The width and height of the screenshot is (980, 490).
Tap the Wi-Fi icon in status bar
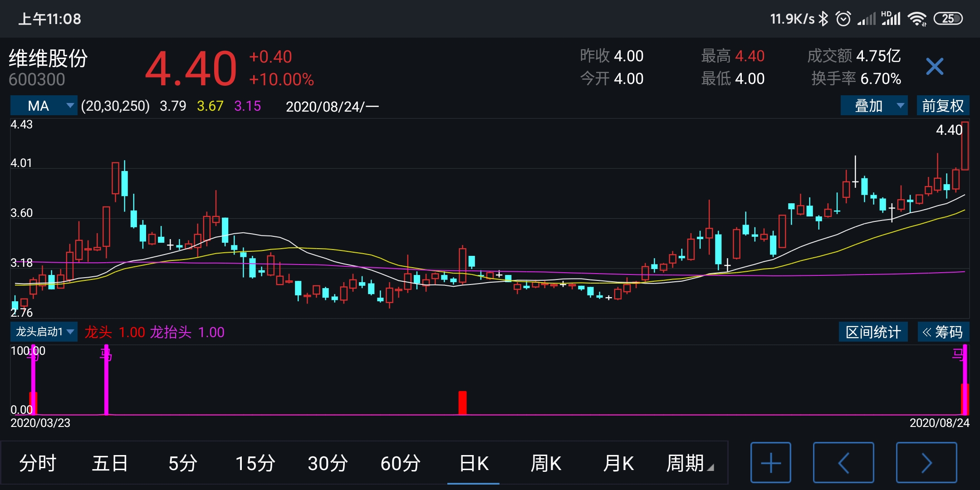(x=917, y=19)
